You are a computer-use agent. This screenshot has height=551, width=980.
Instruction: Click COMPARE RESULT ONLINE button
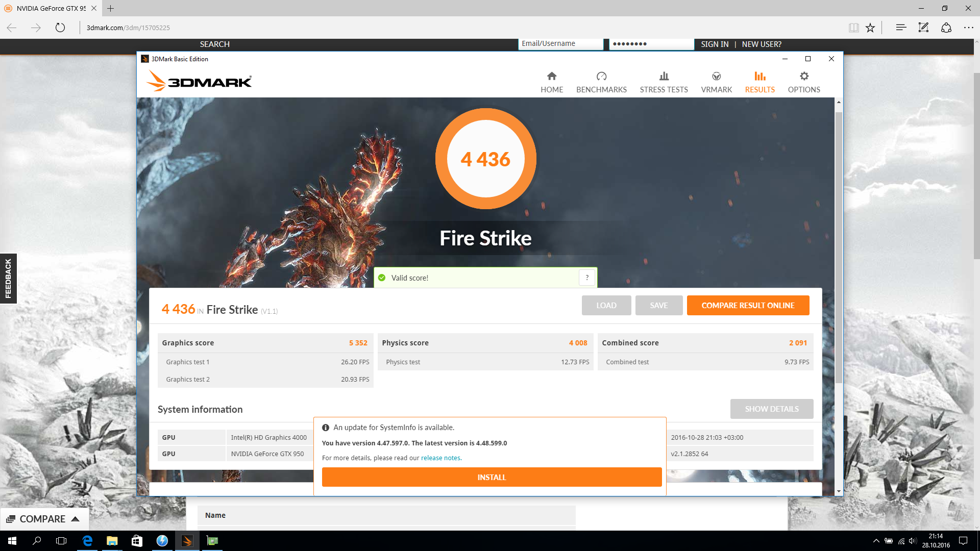(748, 305)
